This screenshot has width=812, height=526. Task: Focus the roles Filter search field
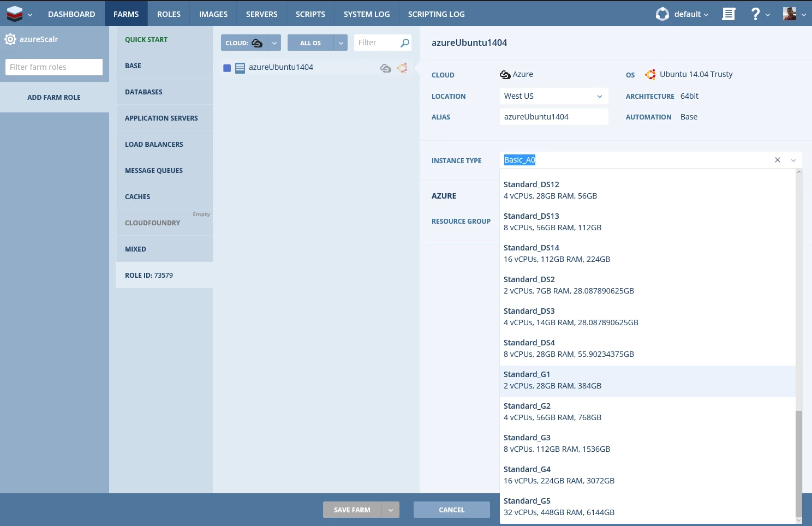[x=377, y=43]
